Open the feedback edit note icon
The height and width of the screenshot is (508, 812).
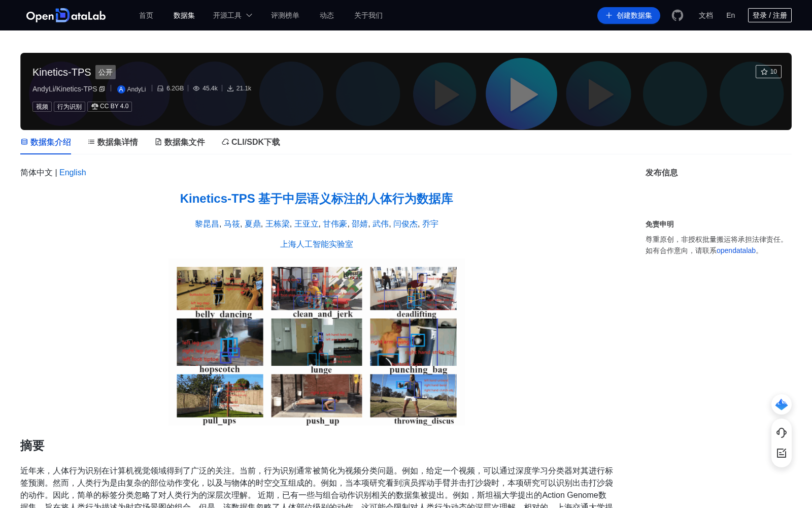[x=782, y=453]
